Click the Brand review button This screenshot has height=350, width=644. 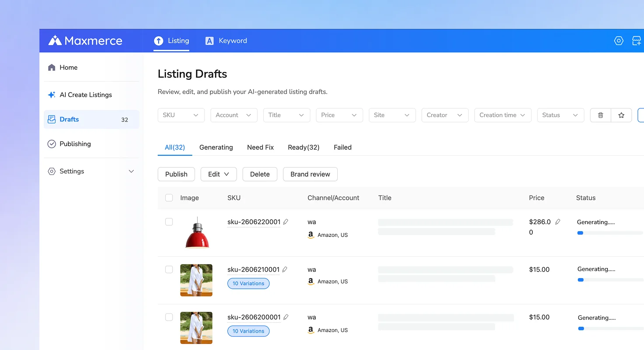310,174
